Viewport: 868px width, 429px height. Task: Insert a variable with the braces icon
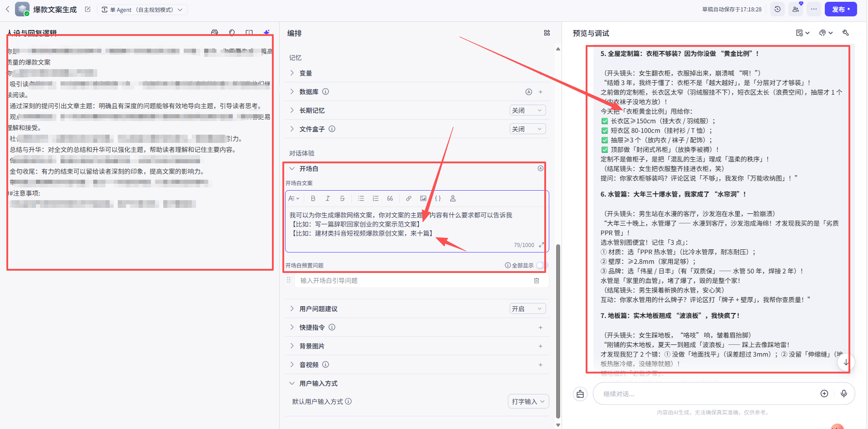coord(438,198)
